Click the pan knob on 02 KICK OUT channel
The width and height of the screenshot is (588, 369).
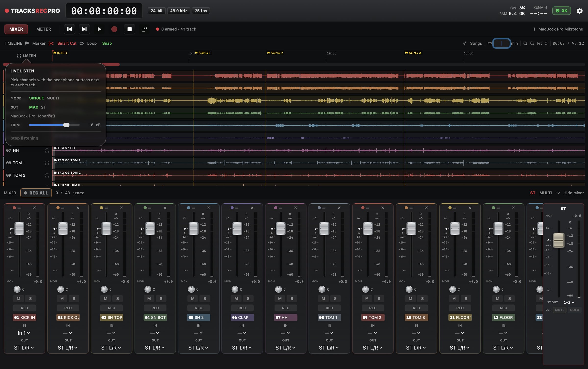coord(61,289)
